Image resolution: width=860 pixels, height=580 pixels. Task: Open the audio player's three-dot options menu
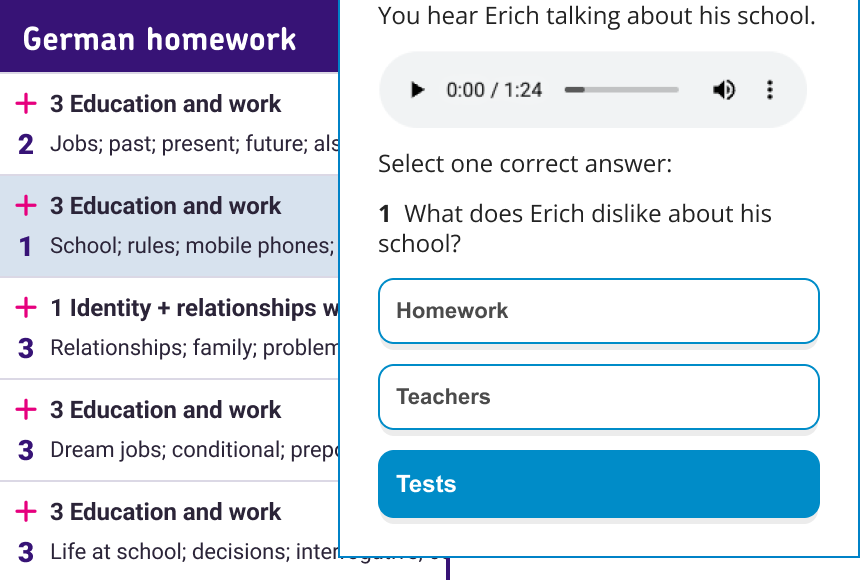[770, 90]
